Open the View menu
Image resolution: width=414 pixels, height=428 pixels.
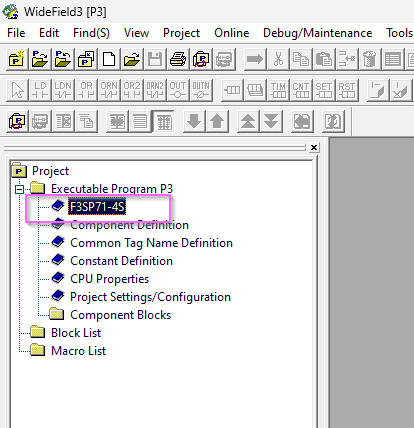pos(136,33)
